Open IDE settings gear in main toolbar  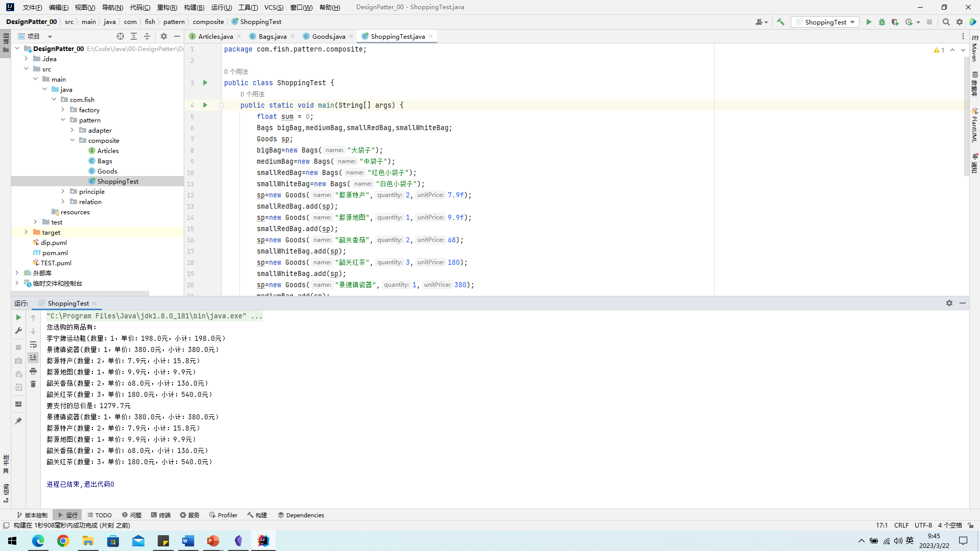(x=960, y=22)
